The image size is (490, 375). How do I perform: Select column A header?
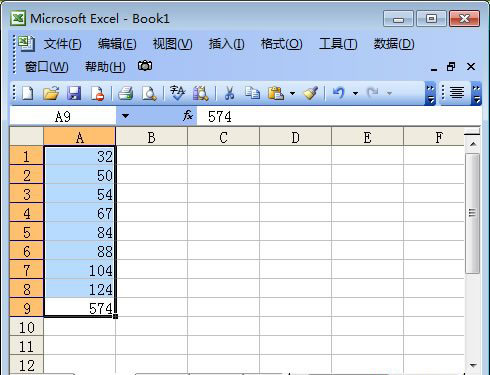point(79,137)
